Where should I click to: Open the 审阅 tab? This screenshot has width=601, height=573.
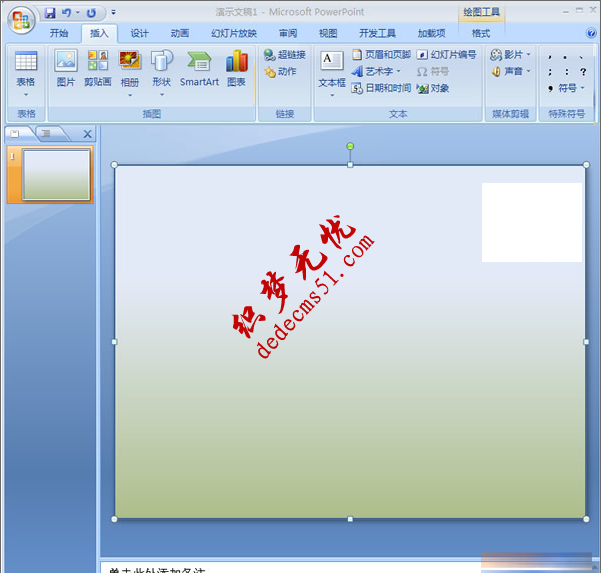[x=288, y=33]
